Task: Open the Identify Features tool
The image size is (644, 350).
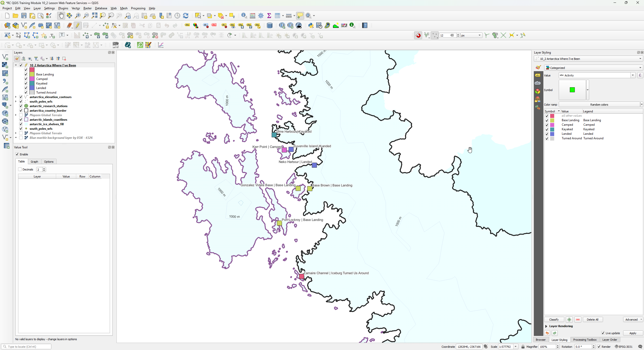Action: (x=244, y=16)
